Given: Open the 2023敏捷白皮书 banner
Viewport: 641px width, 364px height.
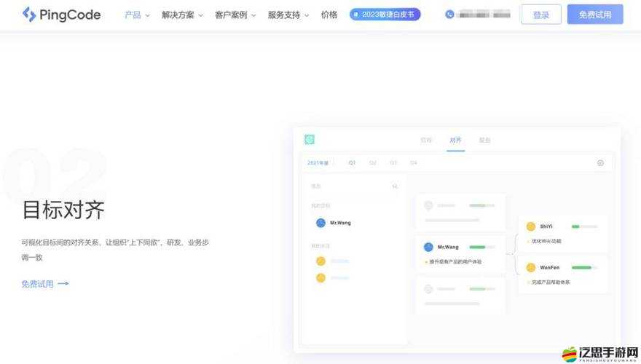Looking at the screenshot, I should point(385,15).
